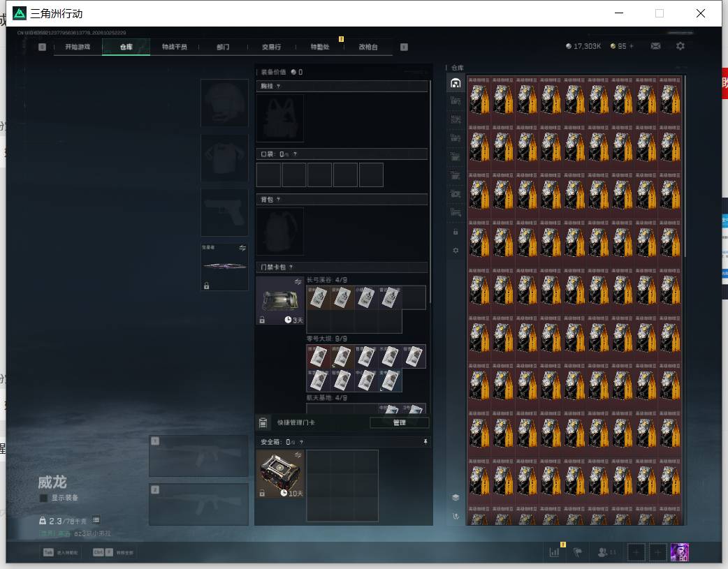This screenshot has width=728, height=569.
Task: Click the lock icon under the melee weapon slot
Action: point(207,286)
